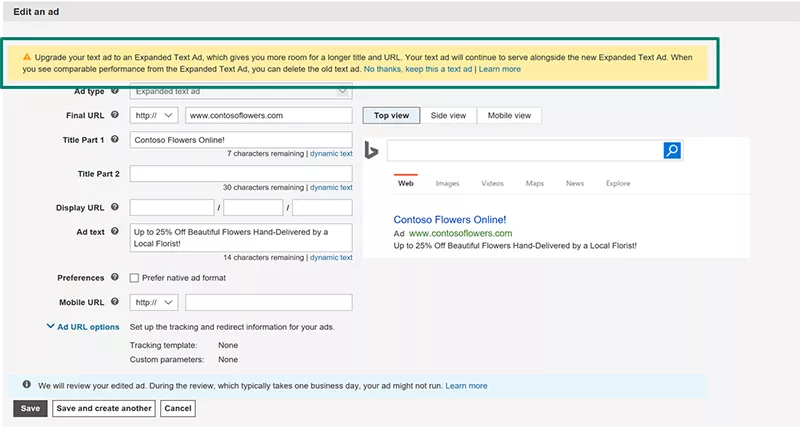Click '14 characters remaining' text
Viewport: 800px width, 427px height.
(x=263, y=258)
